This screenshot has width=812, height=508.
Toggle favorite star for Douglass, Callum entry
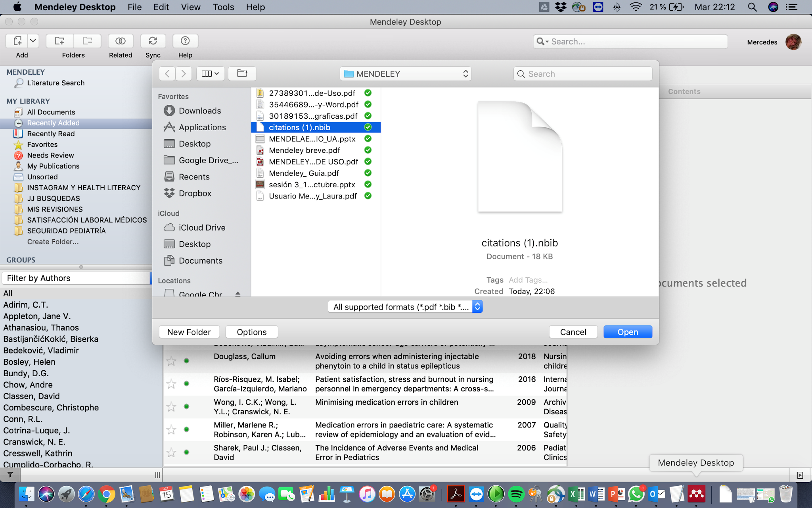[171, 361]
